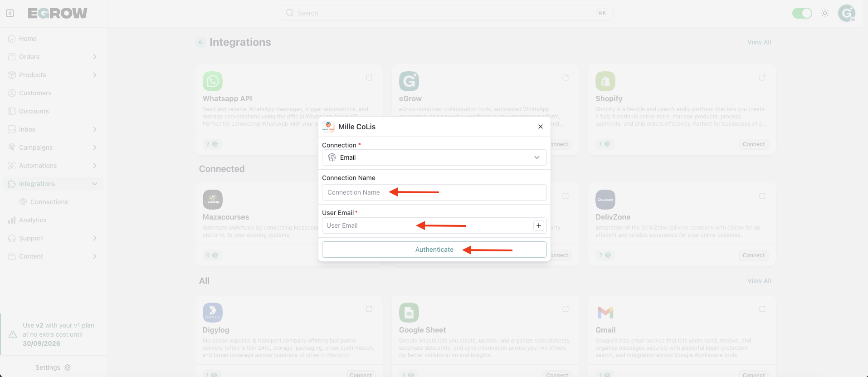Click the Mazacourses connections count badge

coord(212,255)
